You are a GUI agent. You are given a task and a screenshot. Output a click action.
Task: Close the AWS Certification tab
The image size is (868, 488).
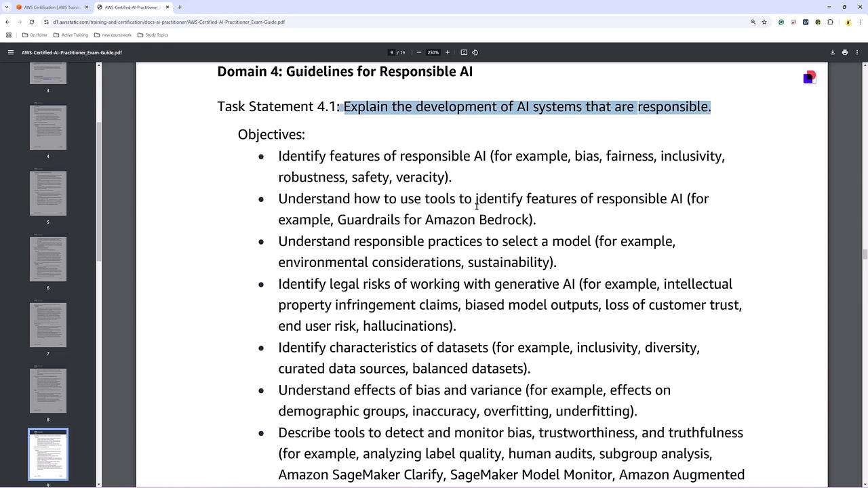[87, 7]
